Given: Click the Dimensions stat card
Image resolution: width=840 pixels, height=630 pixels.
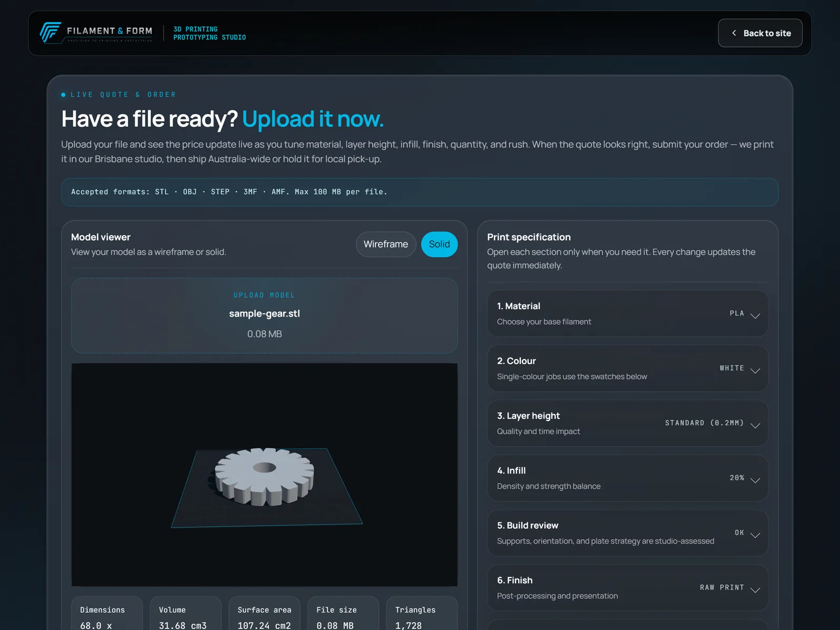Looking at the screenshot, I should coord(107,613).
